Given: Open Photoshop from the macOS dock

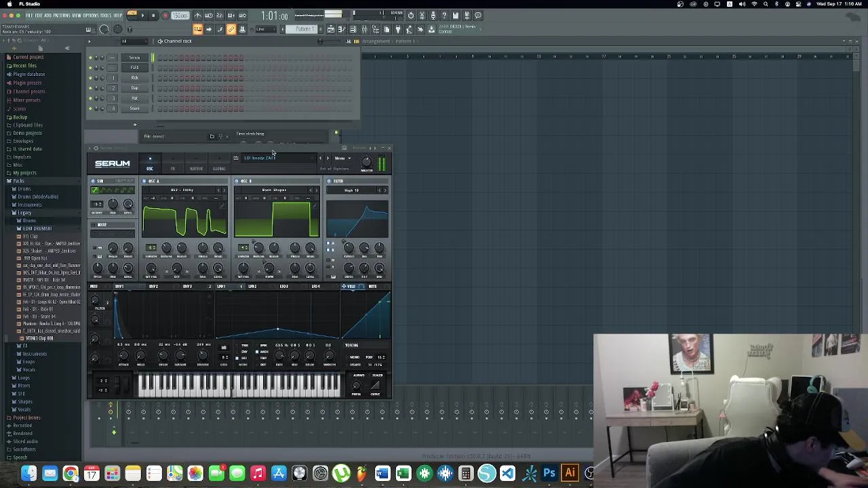Looking at the screenshot, I should point(549,473).
